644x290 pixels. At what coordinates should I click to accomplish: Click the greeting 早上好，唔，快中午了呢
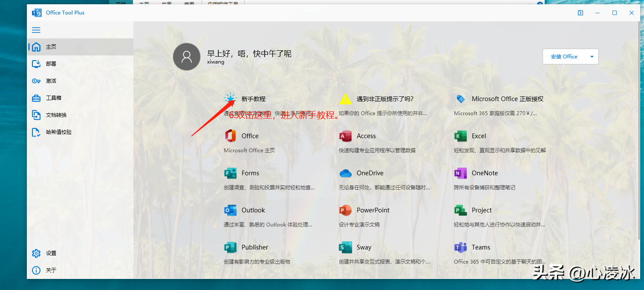tap(249, 53)
